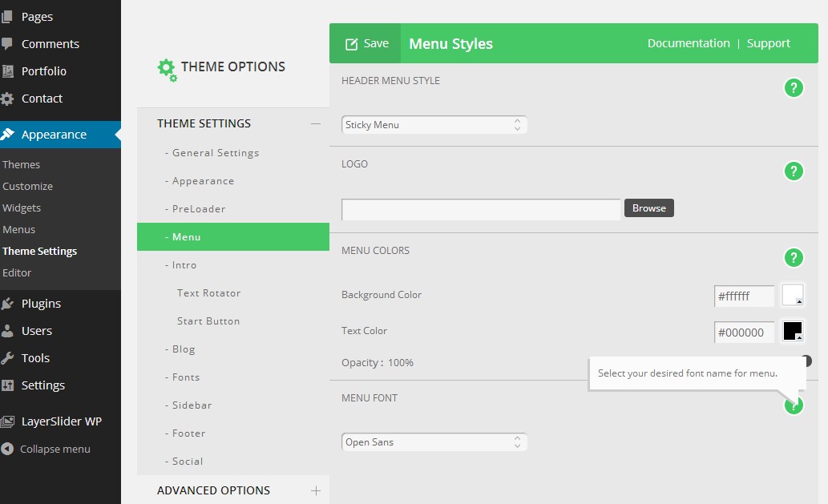Click the LayerSlider WP icon
This screenshot has height=504, width=828.
click(x=8, y=421)
